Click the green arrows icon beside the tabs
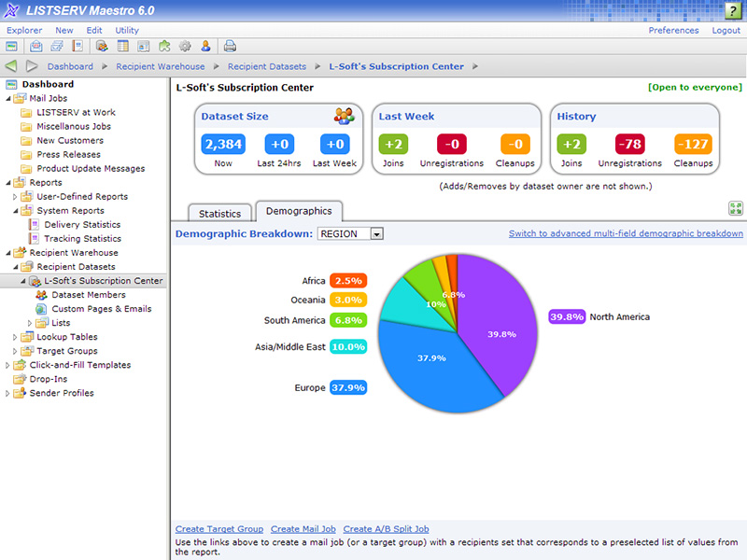 736,208
